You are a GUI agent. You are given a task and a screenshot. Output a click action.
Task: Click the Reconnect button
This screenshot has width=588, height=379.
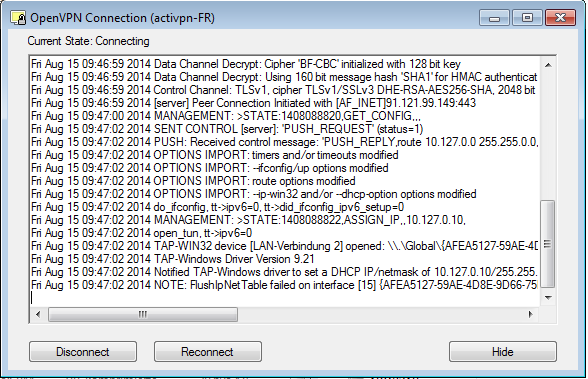pos(208,352)
